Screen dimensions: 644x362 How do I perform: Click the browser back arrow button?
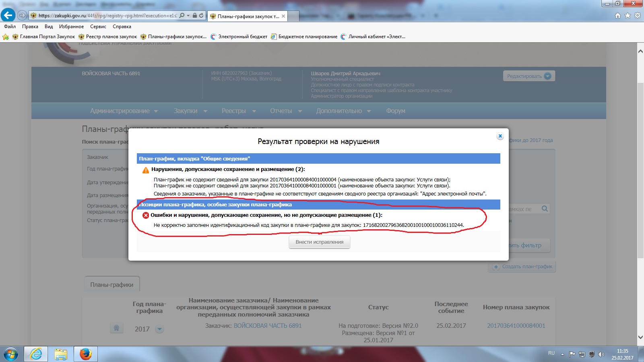tap(8, 15)
